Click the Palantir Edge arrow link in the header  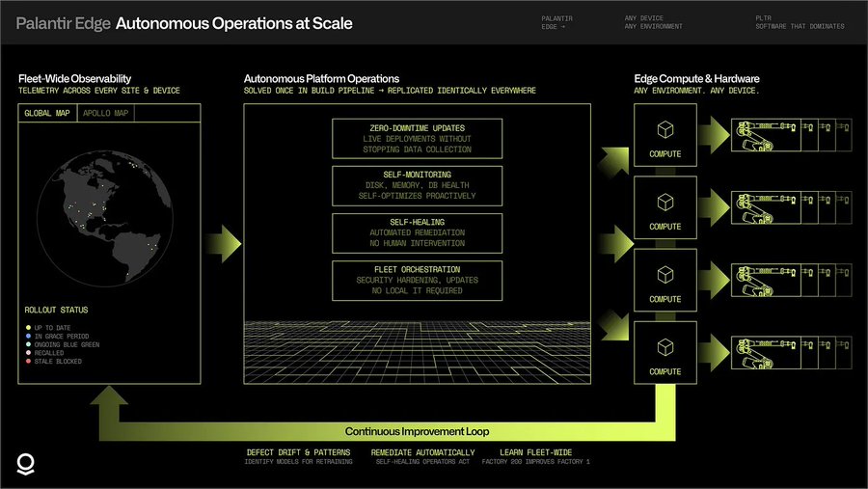pos(556,23)
